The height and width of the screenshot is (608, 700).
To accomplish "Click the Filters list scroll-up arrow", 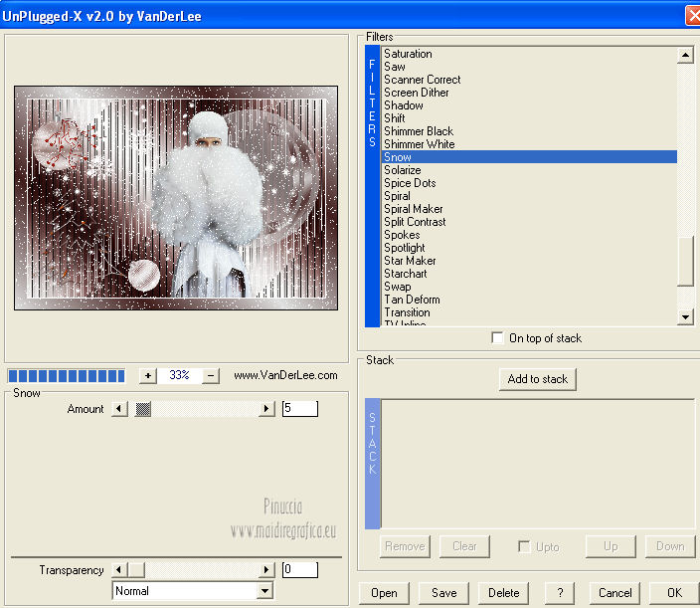I will (x=685, y=55).
